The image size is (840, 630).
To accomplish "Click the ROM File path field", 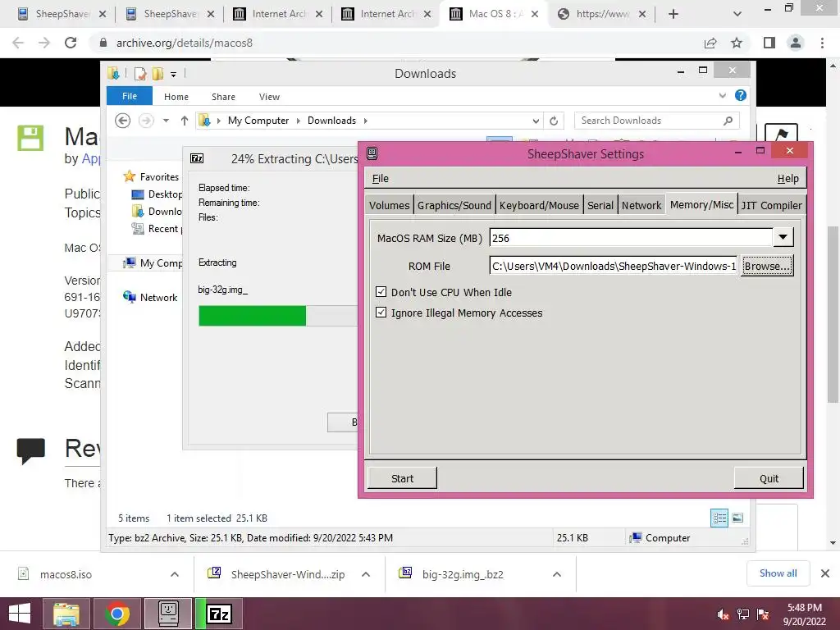I will pyautogui.click(x=614, y=267).
